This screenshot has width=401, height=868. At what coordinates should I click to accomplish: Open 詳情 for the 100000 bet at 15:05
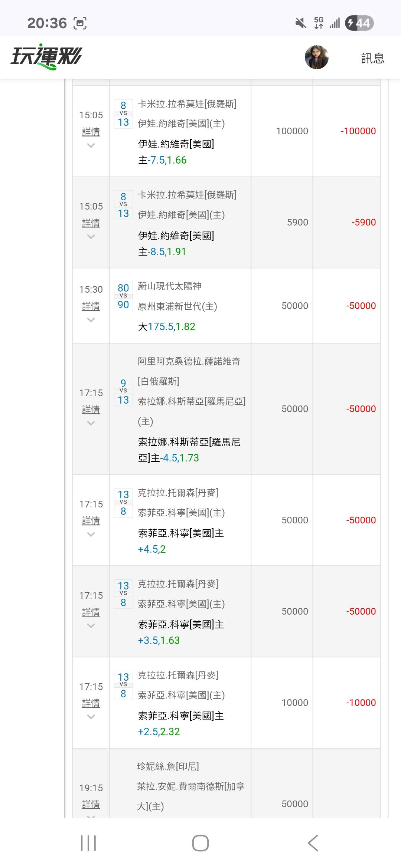(91, 131)
